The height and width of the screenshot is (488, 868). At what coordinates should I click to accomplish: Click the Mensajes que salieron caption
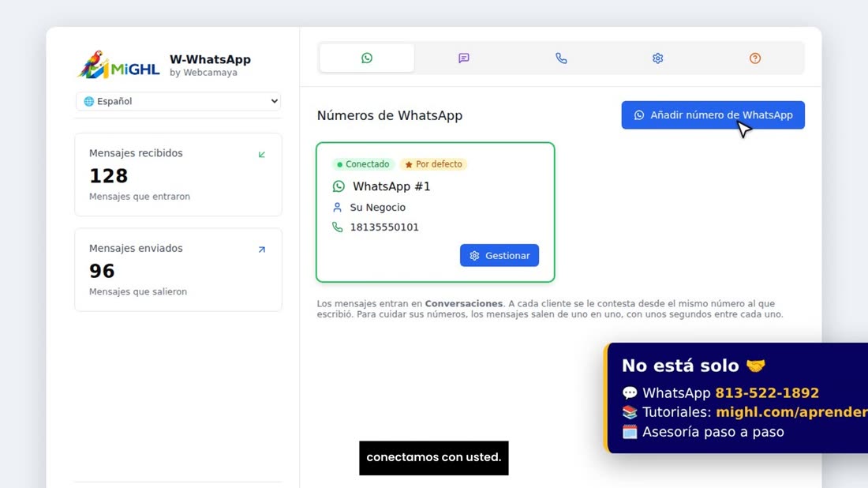(x=138, y=292)
